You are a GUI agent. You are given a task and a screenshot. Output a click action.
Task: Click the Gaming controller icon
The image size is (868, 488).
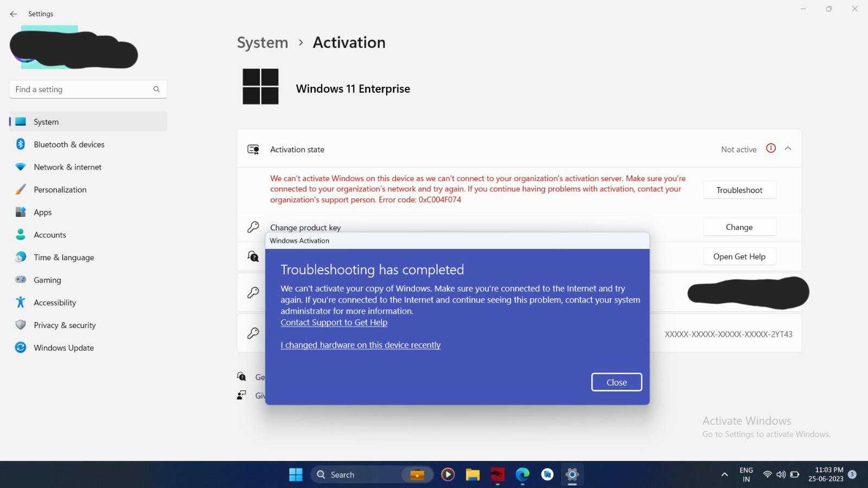coord(21,280)
